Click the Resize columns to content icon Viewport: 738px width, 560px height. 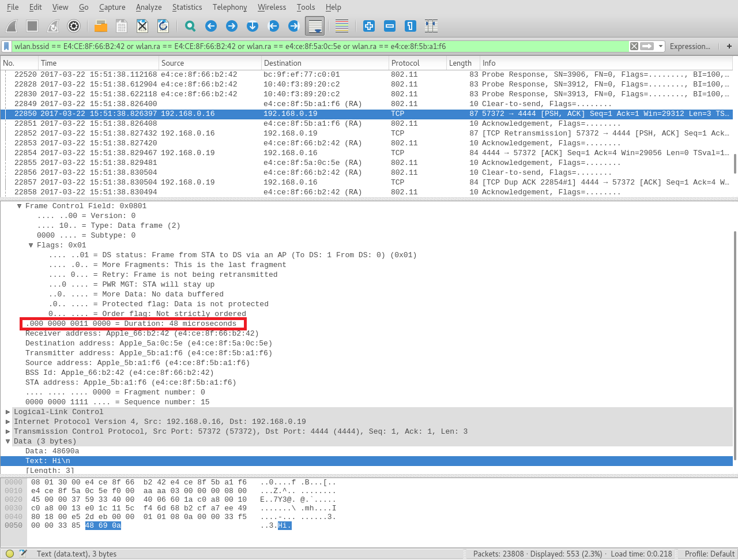point(431,26)
